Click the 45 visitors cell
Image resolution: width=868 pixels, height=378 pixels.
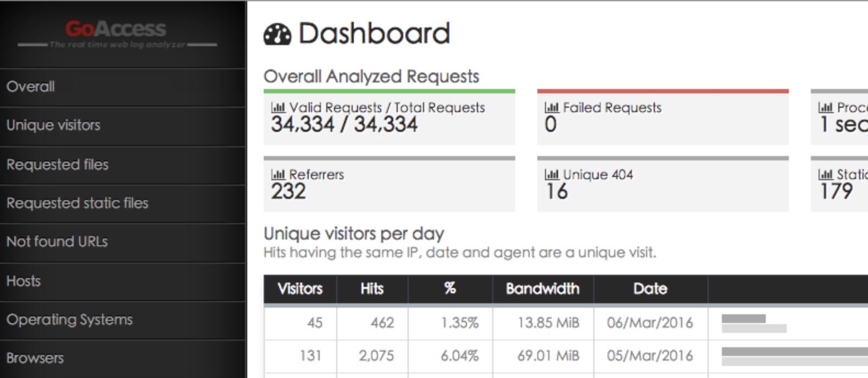point(300,323)
